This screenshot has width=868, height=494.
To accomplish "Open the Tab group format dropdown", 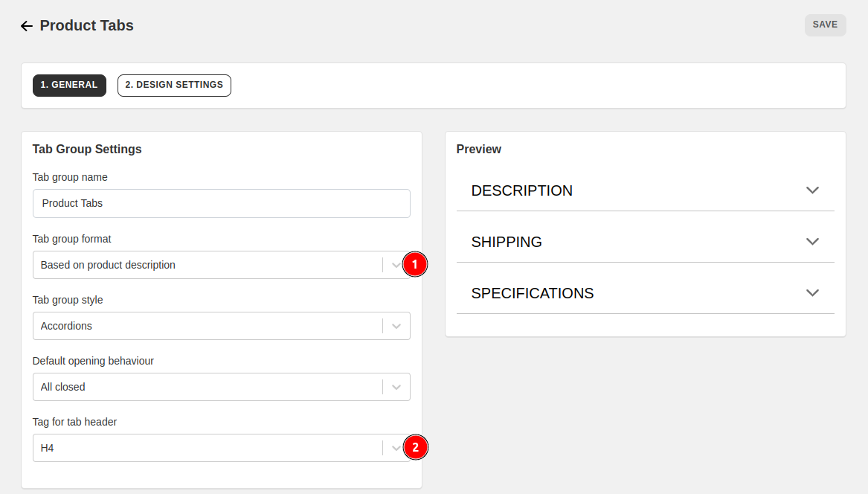I will coord(208,265).
